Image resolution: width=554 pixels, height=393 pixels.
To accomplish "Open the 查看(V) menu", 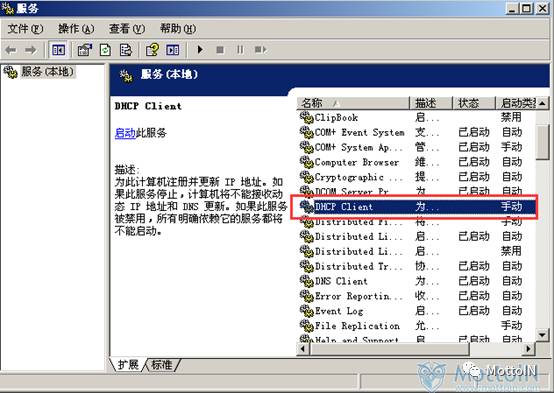I will point(127,29).
